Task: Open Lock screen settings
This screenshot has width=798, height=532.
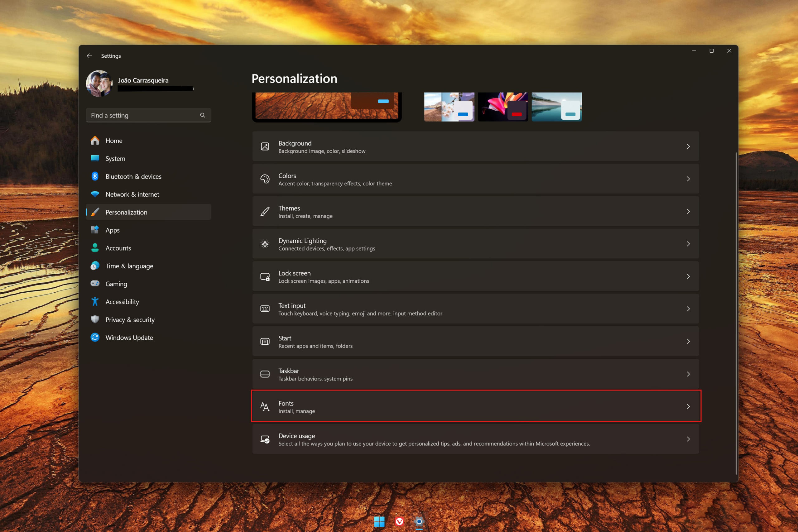Action: point(475,276)
